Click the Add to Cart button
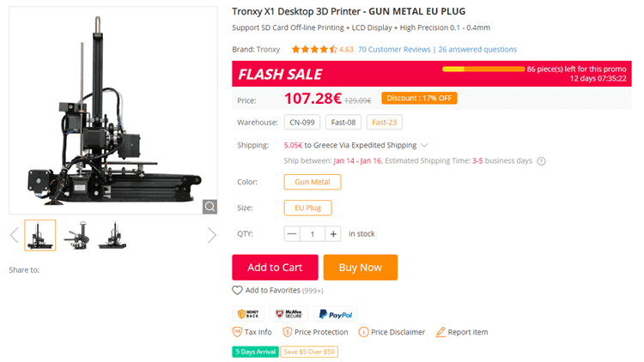The height and width of the screenshot is (362, 644). (x=275, y=268)
